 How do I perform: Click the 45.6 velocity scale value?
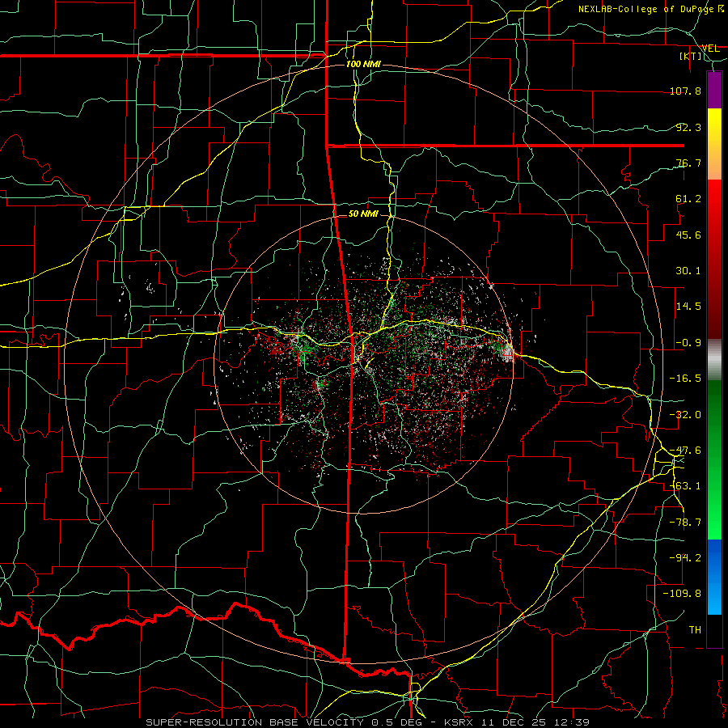(x=688, y=235)
